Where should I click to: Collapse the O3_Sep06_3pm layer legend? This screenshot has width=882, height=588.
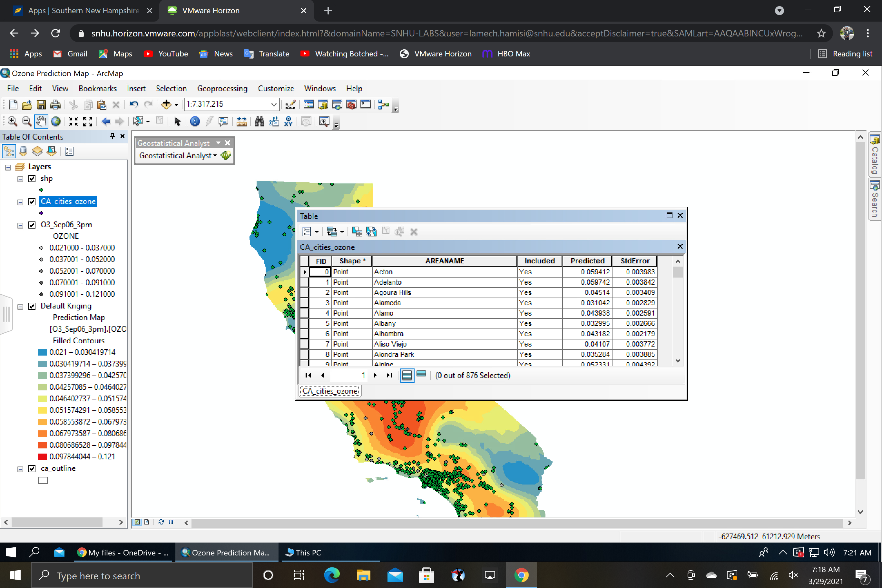coord(20,226)
